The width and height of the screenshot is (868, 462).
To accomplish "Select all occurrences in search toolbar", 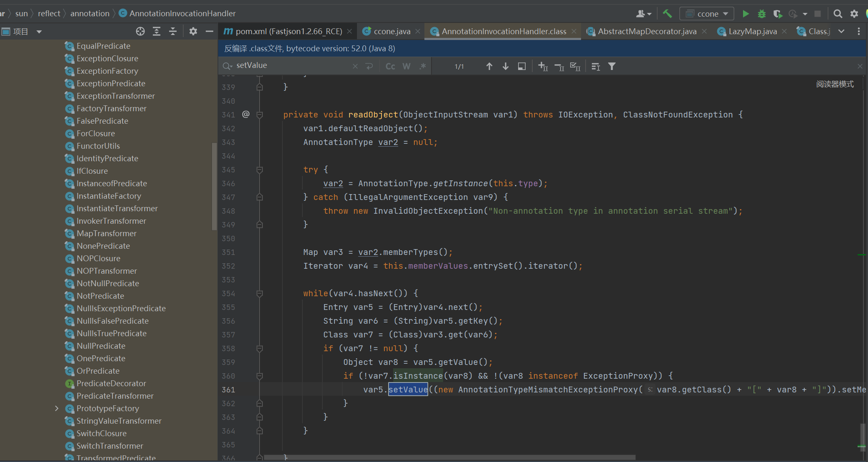I will click(x=575, y=66).
